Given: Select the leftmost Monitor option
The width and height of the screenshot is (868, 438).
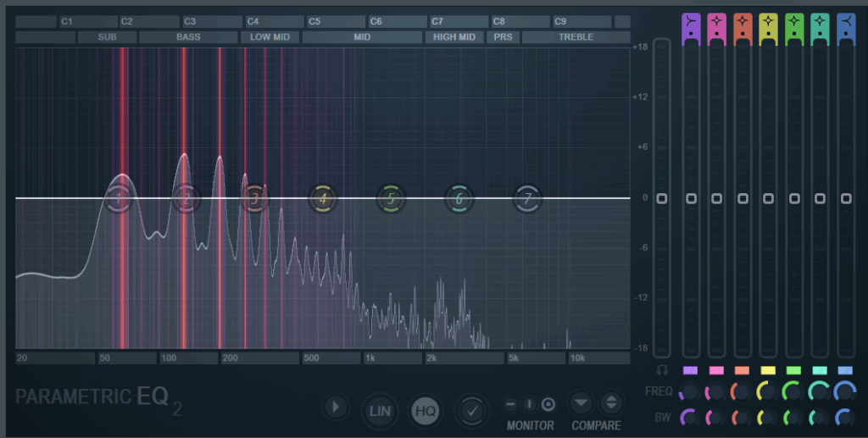Looking at the screenshot, I should point(511,404).
